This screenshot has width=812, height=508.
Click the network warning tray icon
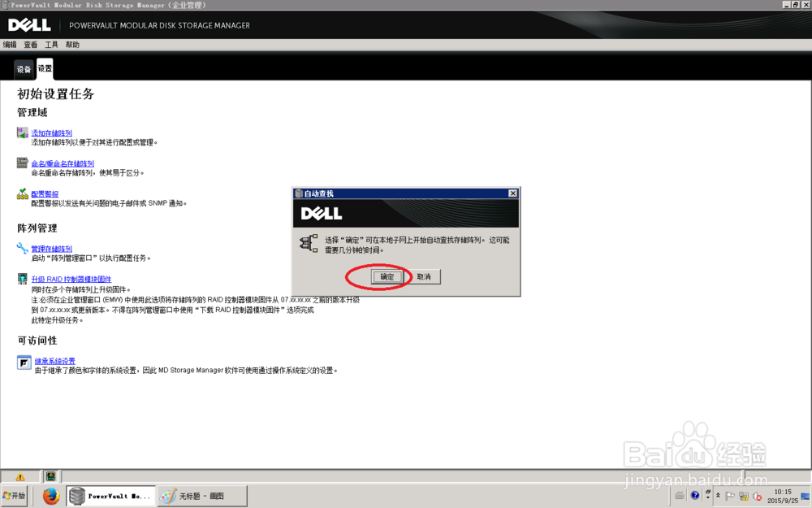click(744, 496)
